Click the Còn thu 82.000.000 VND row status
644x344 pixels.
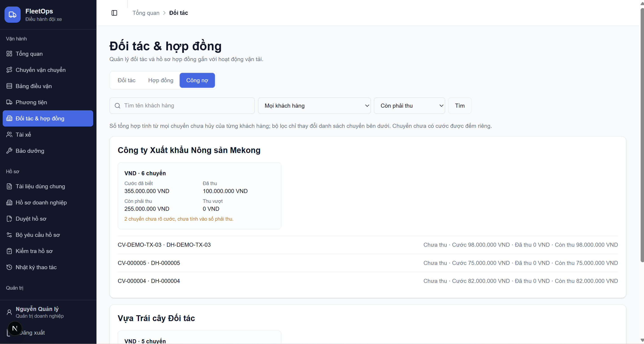tap(586, 281)
